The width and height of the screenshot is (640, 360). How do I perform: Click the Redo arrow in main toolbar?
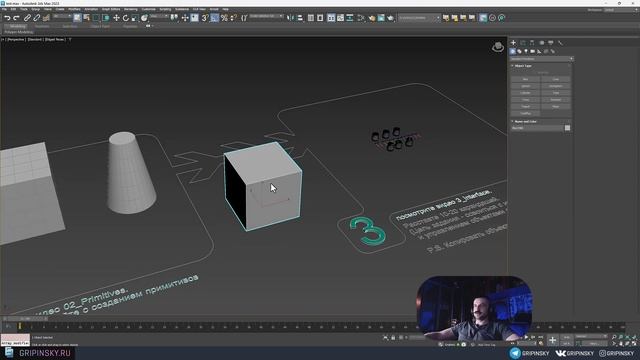[x=16, y=18]
